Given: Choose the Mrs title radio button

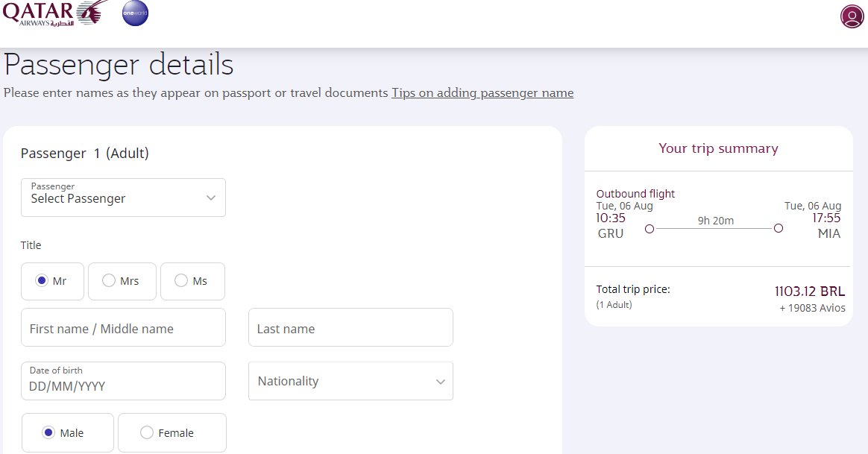Looking at the screenshot, I should point(122,281).
